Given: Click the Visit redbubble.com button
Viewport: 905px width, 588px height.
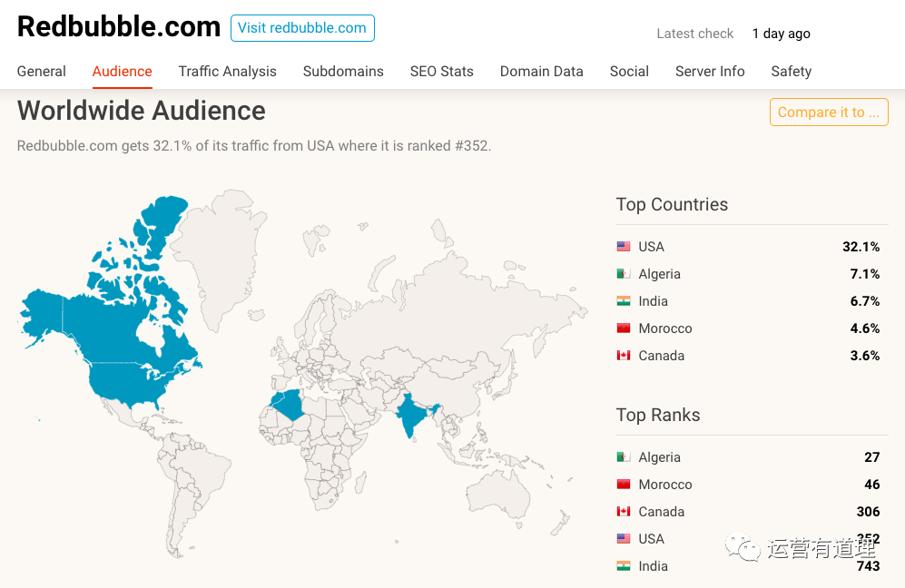Looking at the screenshot, I should [x=302, y=28].
